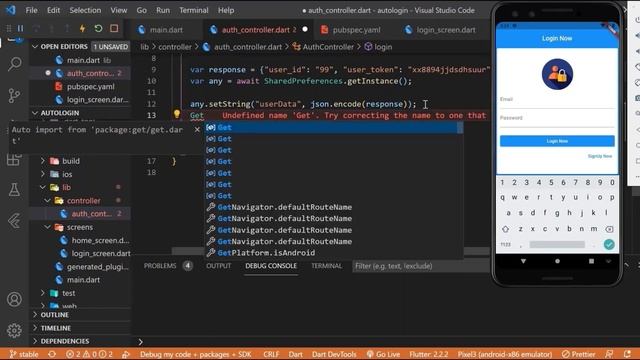Viewport: 640px width, 360px height.
Task: Tap the SignUp Now link in emulator
Action: click(x=600, y=156)
